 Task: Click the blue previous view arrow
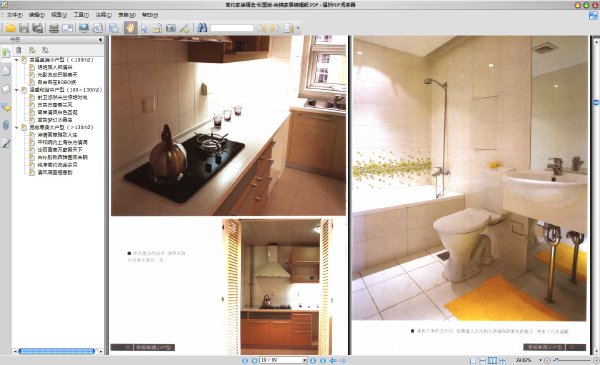[x=333, y=361]
